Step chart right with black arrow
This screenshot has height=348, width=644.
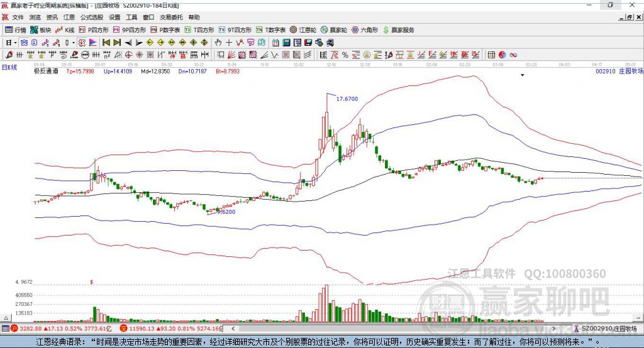(x=139, y=43)
